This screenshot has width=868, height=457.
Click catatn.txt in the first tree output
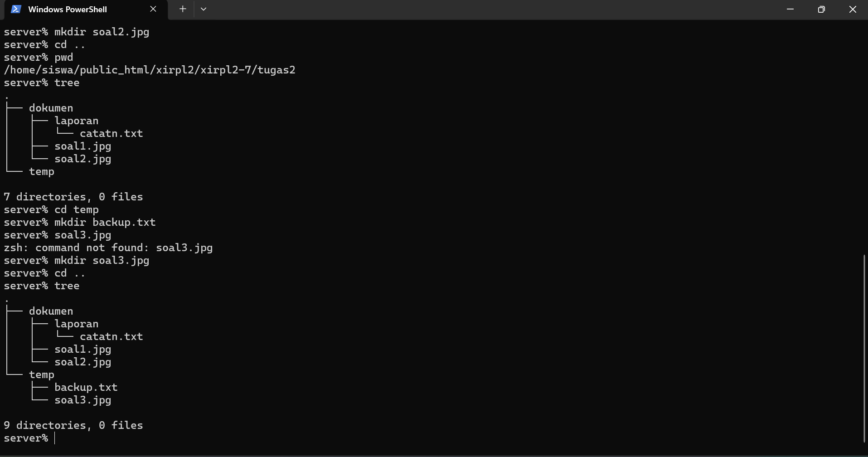pyautogui.click(x=112, y=133)
